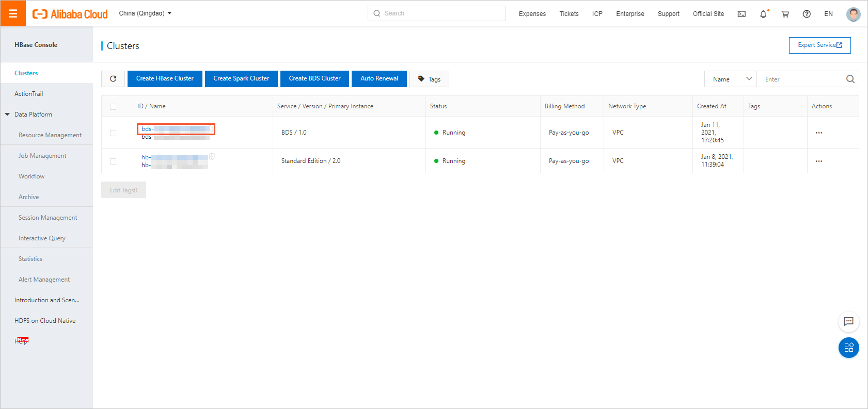Click the help question mark icon

tap(807, 14)
